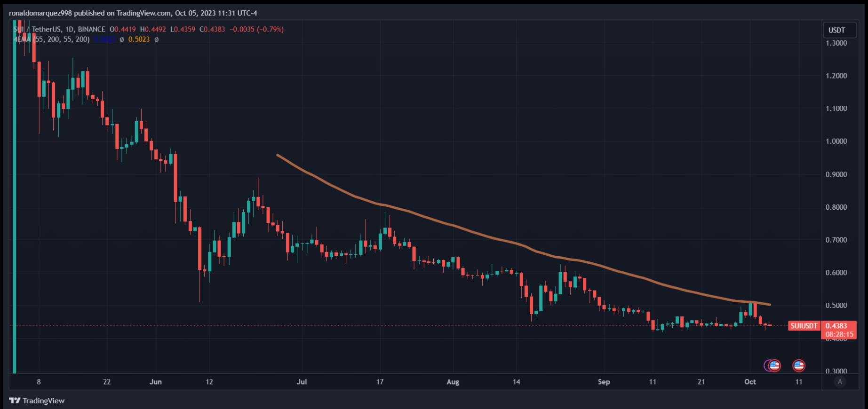Click the SUIUSDT symbol price label
Image resolution: width=868 pixels, height=409 pixels.
tap(804, 326)
